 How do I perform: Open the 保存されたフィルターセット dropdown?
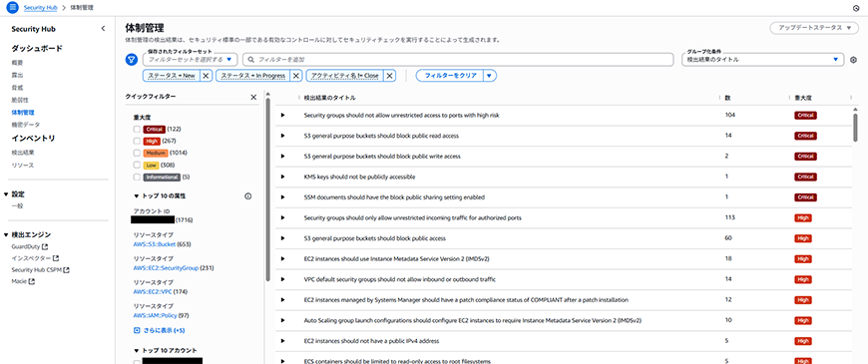click(x=191, y=59)
